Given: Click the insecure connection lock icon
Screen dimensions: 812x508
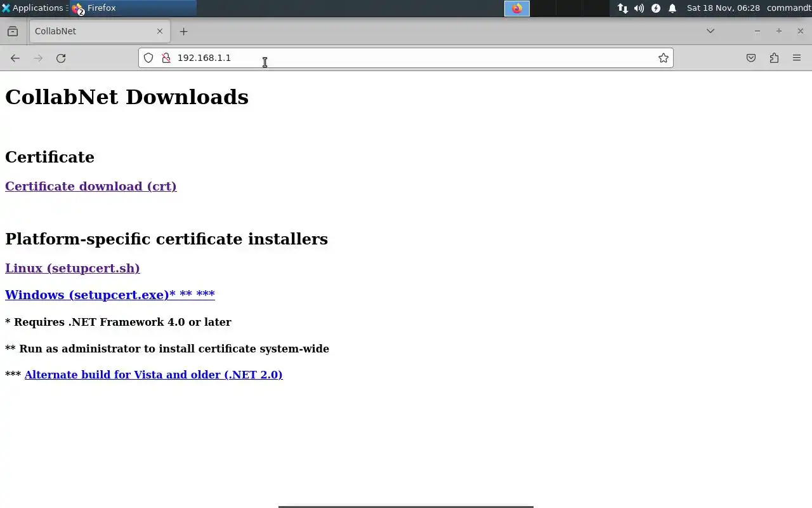Looking at the screenshot, I should pyautogui.click(x=166, y=58).
